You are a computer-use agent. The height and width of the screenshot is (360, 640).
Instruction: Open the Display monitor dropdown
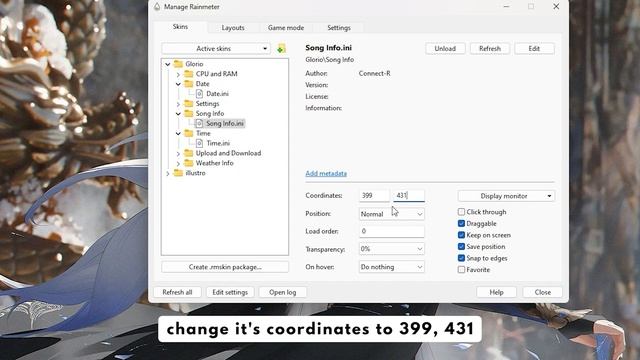tap(506, 196)
